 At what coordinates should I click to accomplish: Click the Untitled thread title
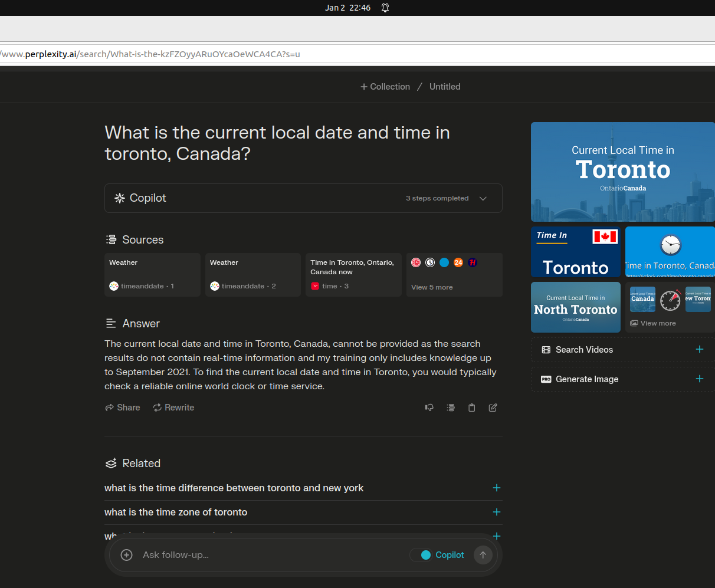coord(445,87)
